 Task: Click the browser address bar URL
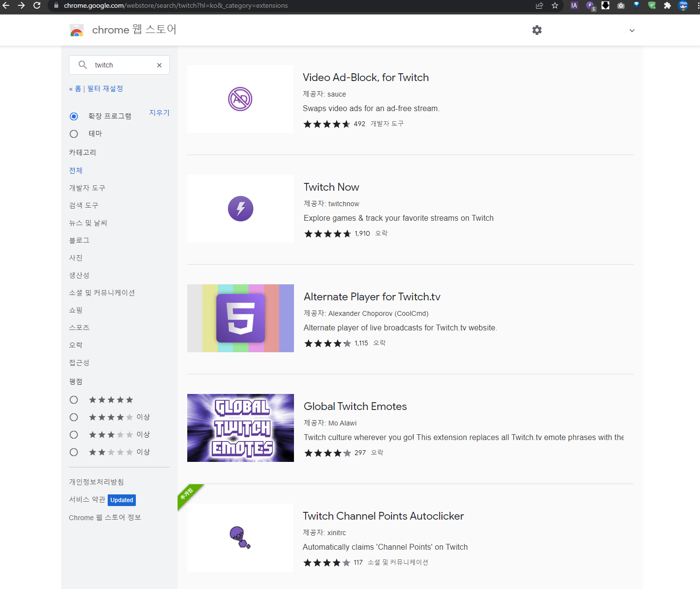click(176, 5)
